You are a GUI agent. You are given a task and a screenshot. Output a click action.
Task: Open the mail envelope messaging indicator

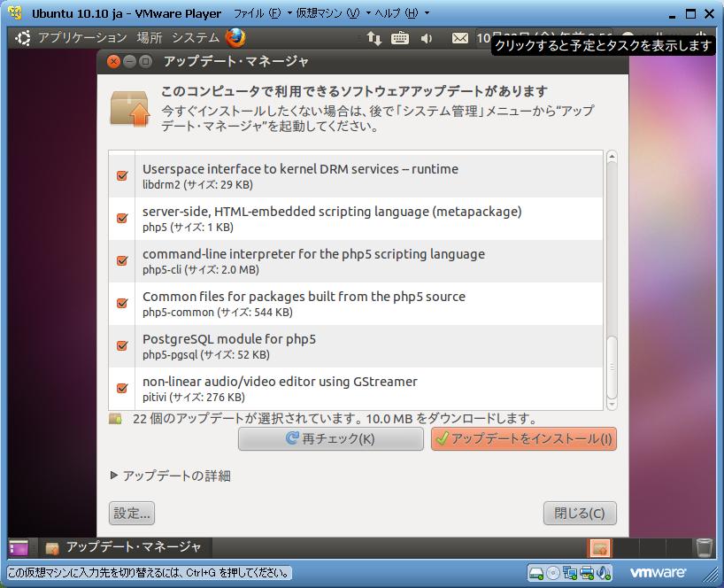coord(459,38)
